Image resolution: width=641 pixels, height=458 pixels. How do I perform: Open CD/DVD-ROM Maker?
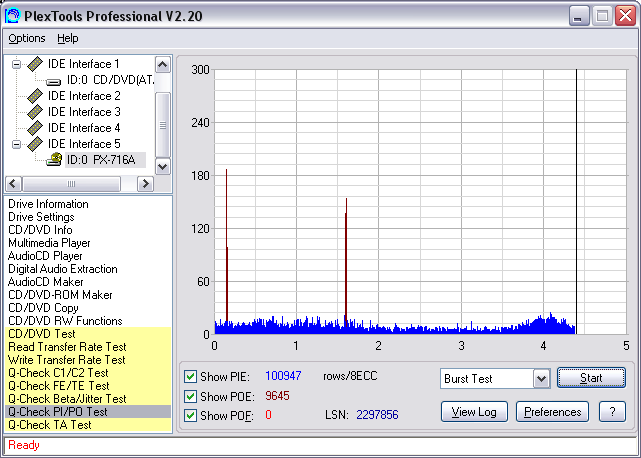point(60,295)
